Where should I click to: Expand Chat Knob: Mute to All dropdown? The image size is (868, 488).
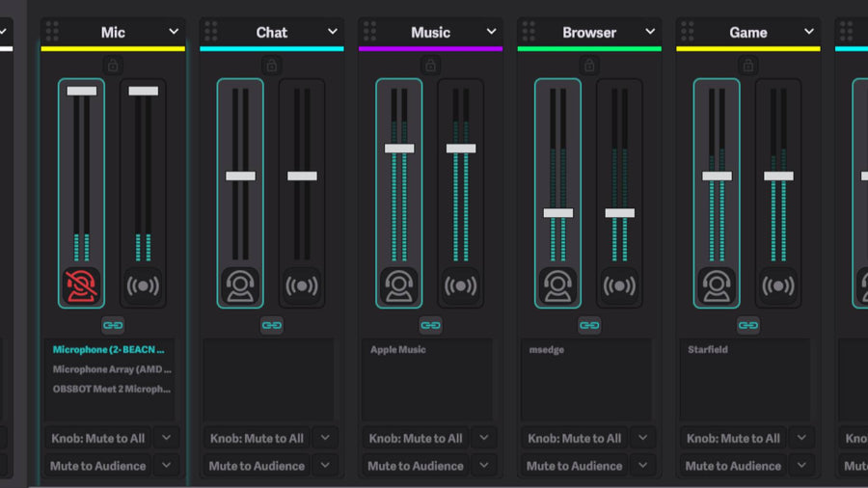pos(326,438)
